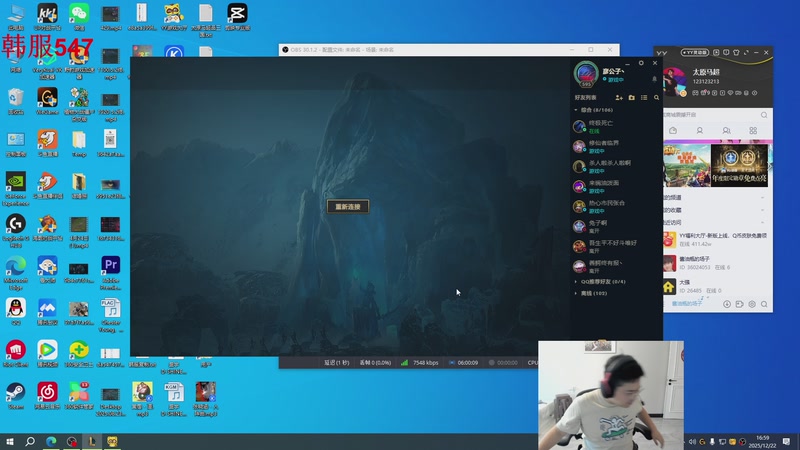Select friend 热心市民张合
Screen dimensions: 800x450
(616, 206)
